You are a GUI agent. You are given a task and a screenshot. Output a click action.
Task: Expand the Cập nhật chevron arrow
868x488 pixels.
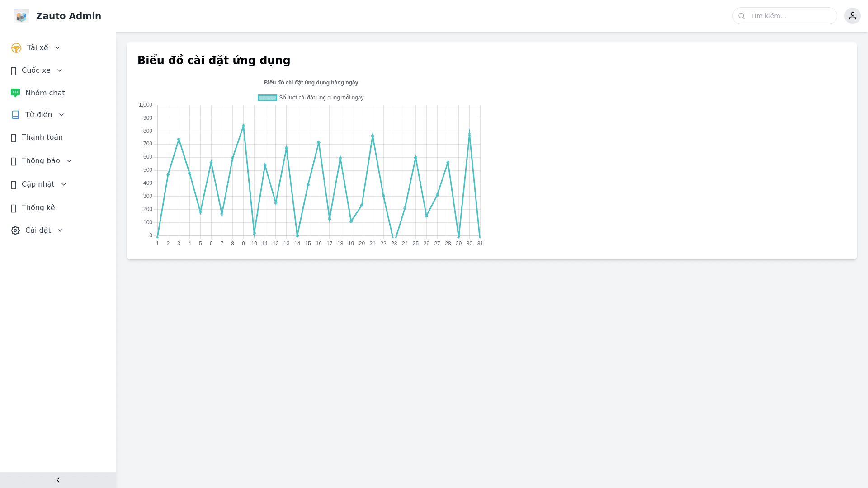[64, 184]
